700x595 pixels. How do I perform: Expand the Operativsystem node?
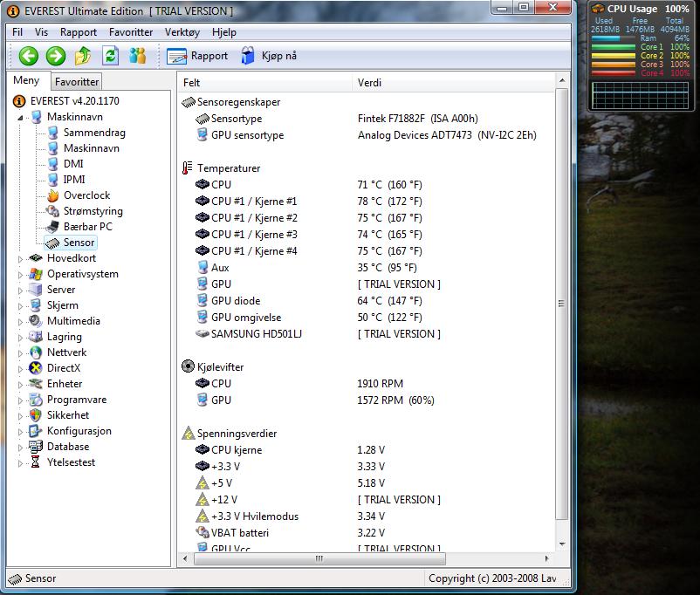[x=20, y=275]
